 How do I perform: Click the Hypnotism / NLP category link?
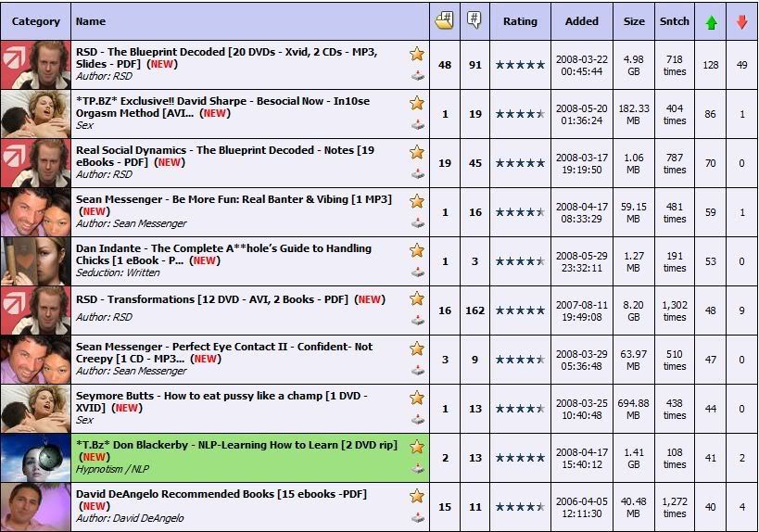pyautogui.click(x=112, y=470)
